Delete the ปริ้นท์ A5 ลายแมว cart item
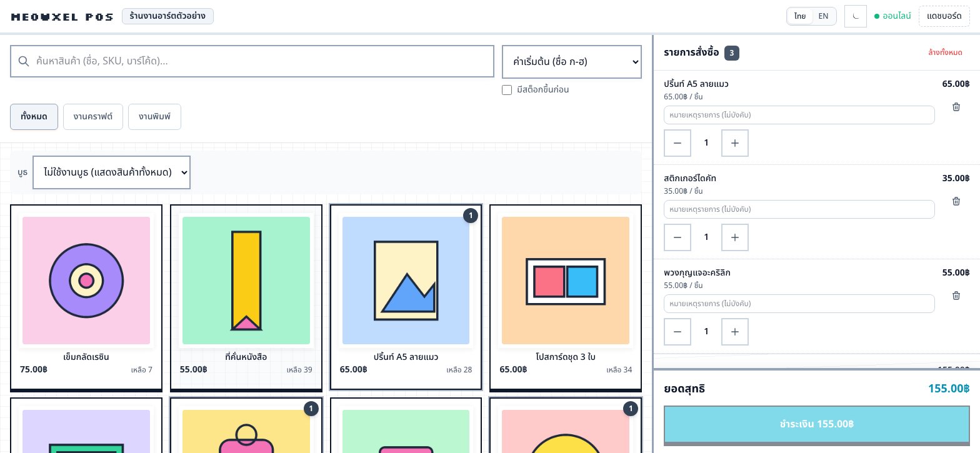The image size is (980, 453). point(956,107)
